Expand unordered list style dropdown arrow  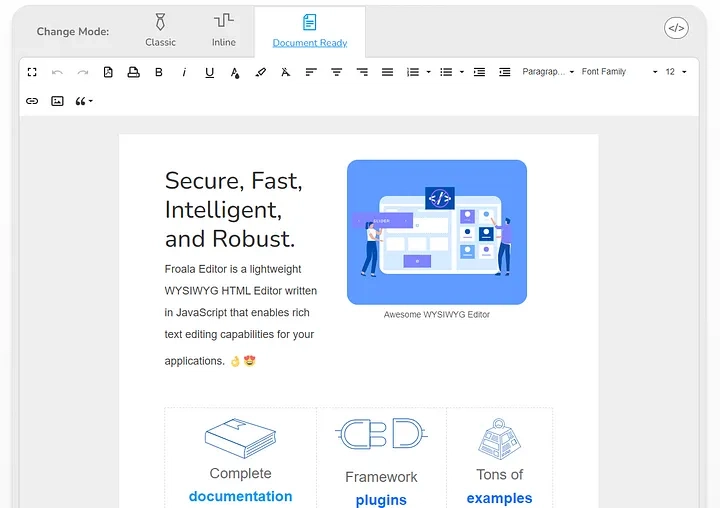461,72
